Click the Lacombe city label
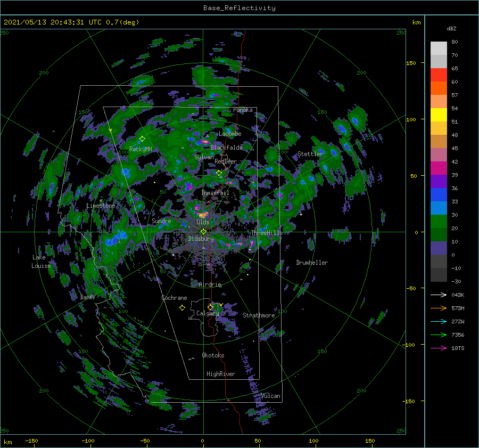Viewport: 479px width, 448px height. [x=230, y=134]
